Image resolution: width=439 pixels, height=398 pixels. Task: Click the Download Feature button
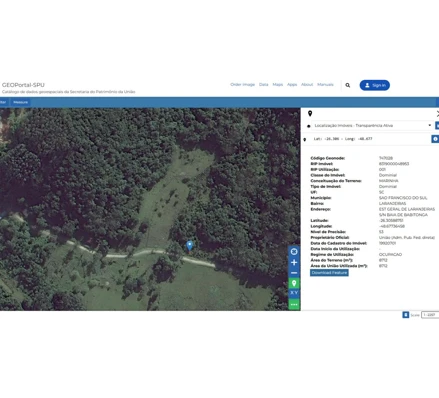pyautogui.click(x=329, y=273)
